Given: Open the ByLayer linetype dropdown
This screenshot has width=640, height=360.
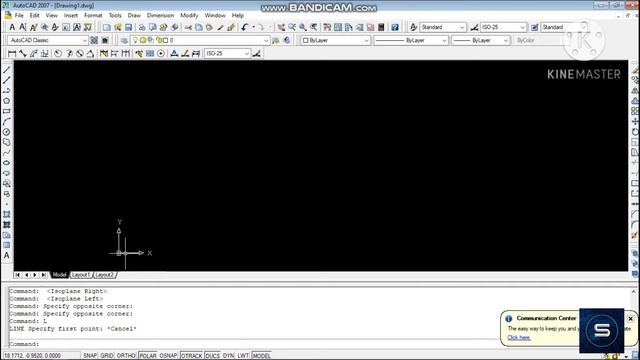Looking at the screenshot, I should (x=411, y=40).
